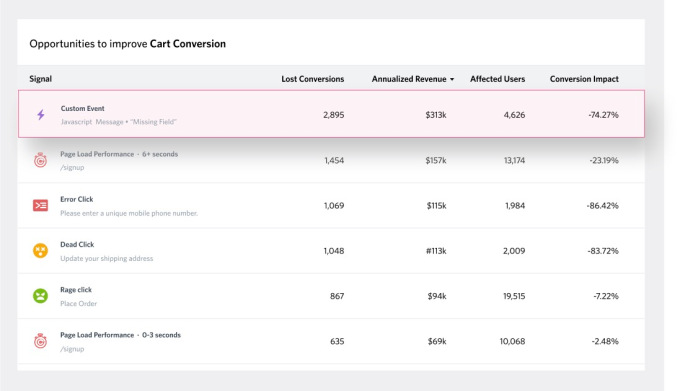Screen dimensions: 680x391
Task: Open the Dead Click signal title
Action: [x=77, y=244]
